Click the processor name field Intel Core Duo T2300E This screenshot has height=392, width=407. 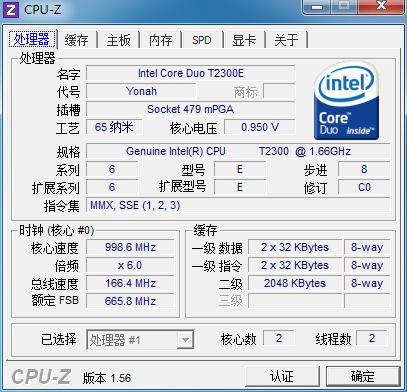(191, 73)
